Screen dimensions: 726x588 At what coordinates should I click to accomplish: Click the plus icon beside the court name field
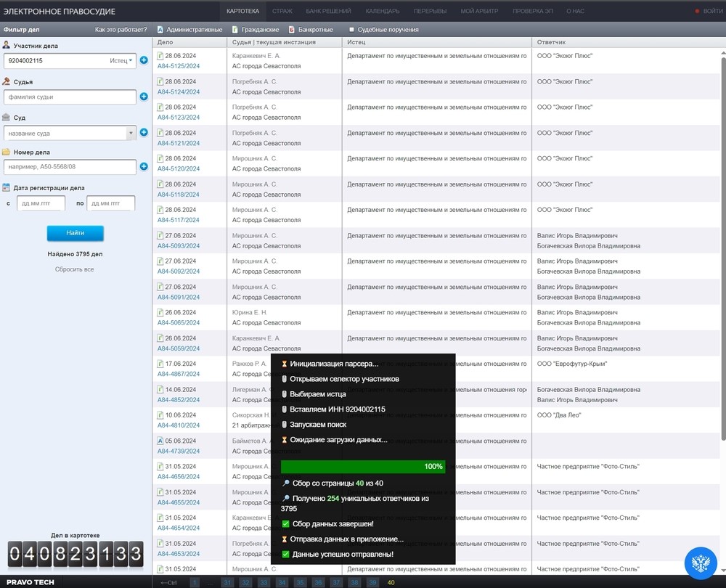[x=144, y=133]
